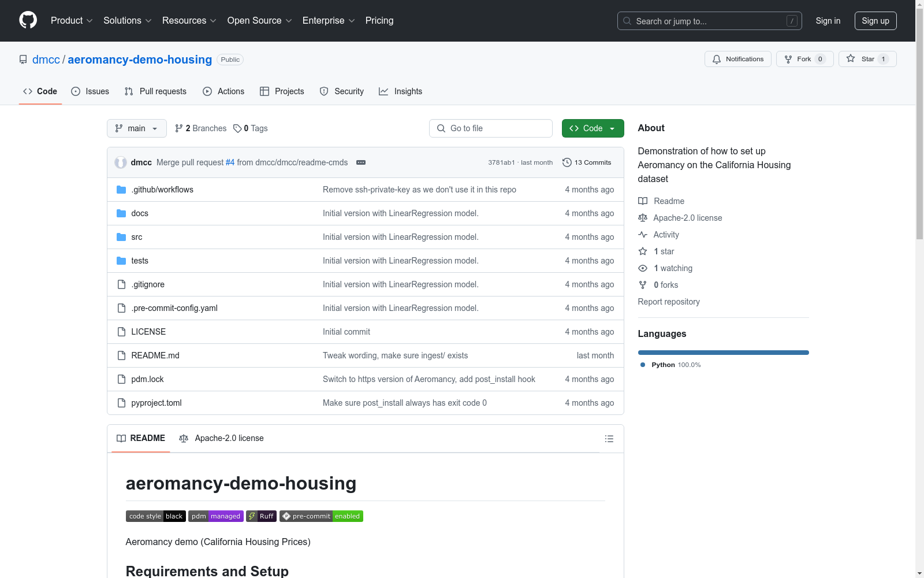Open the pdm.lock file
Viewport: 924px width, 578px height.
coord(147,379)
